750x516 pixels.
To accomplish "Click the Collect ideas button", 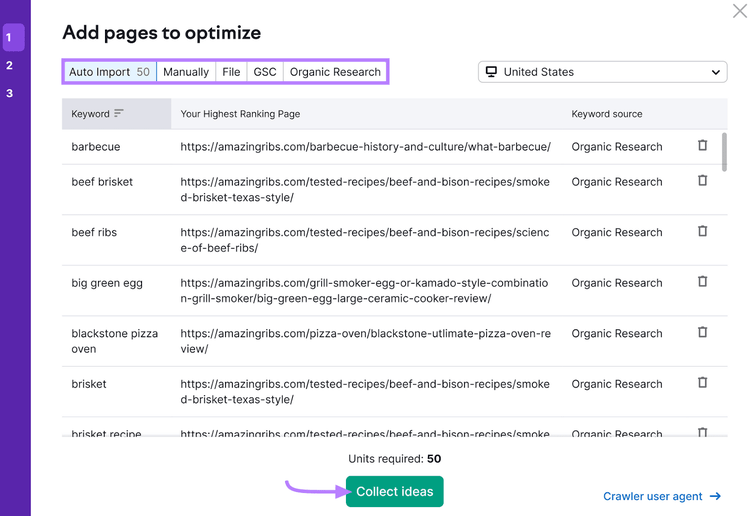I will click(x=395, y=491).
